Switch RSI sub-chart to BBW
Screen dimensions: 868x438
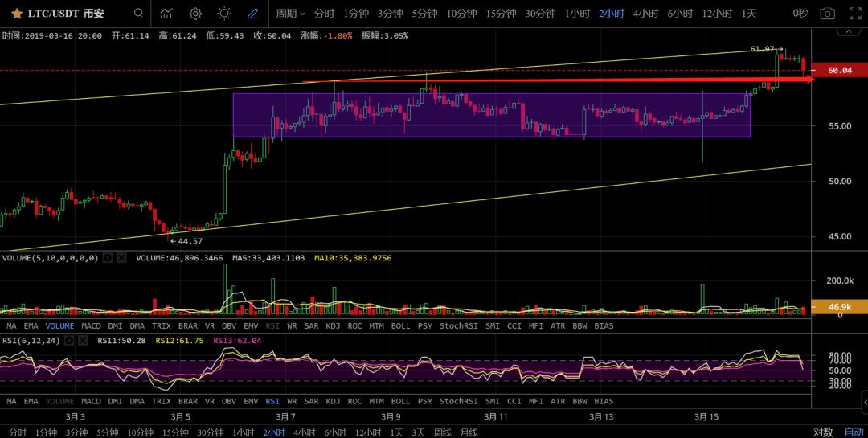[579, 402]
